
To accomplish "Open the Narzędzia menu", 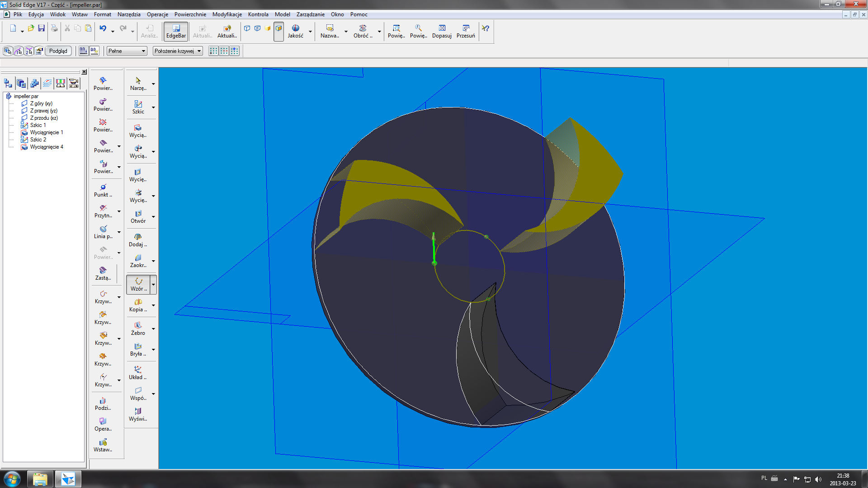I will point(129,14).
